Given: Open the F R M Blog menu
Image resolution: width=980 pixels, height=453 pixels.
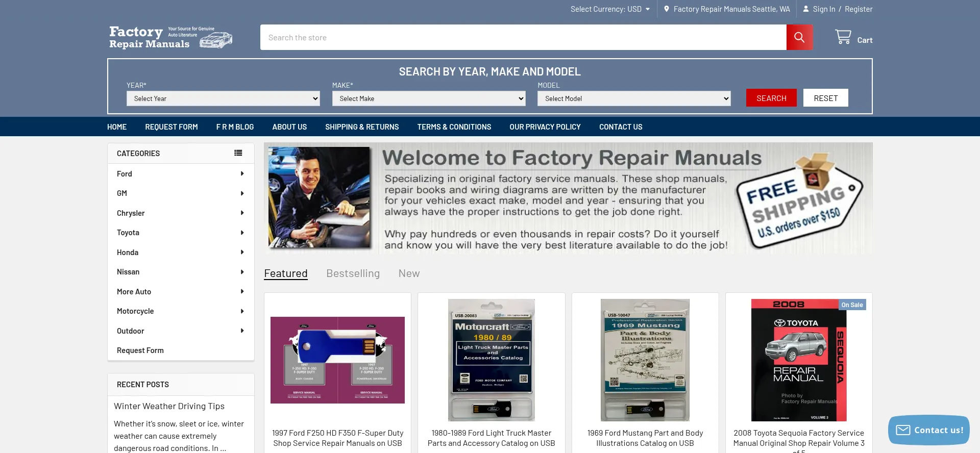Looking at the screenshot, I should (x=235, y=127).
